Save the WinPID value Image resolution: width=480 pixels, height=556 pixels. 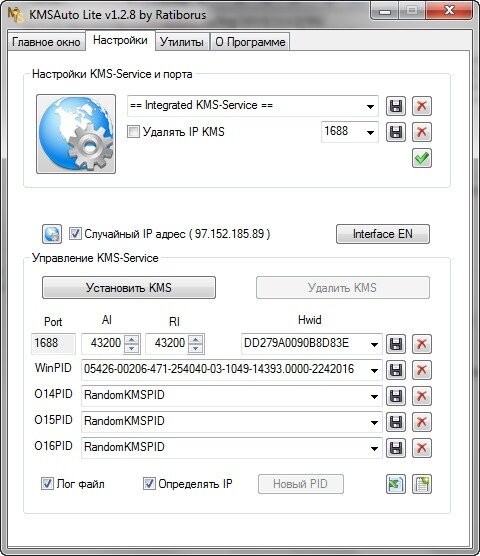396,370
